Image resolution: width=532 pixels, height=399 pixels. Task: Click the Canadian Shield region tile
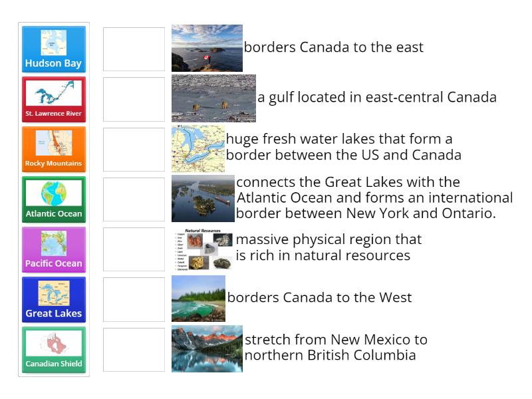click(x=54, y=350)
